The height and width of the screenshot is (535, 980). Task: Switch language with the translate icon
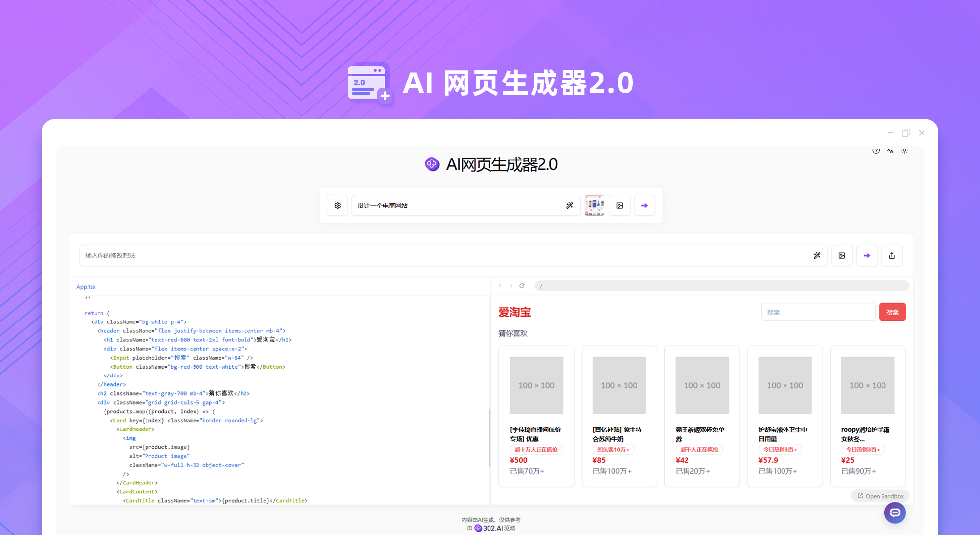coord(890,151)
